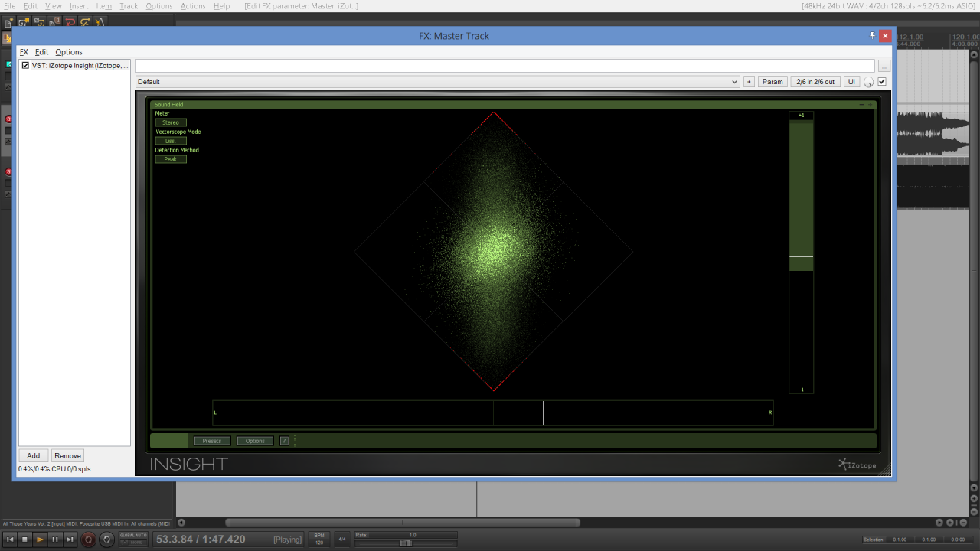Screen dimensions: 980x551
Task: Open the Actions menu
Action: coord(193,6)
